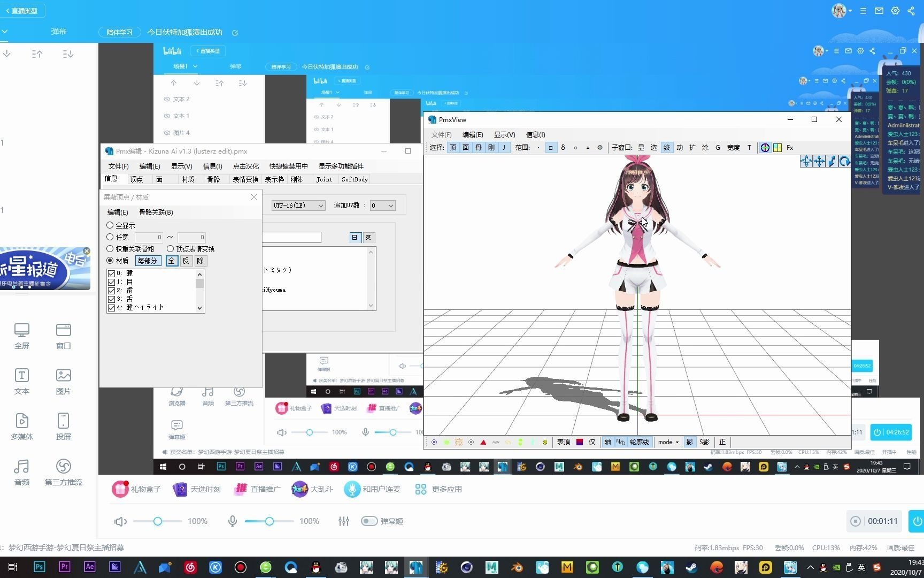924x578 pixels.
Task: Select joint mode J in PmxView
Action: [504, 148]
